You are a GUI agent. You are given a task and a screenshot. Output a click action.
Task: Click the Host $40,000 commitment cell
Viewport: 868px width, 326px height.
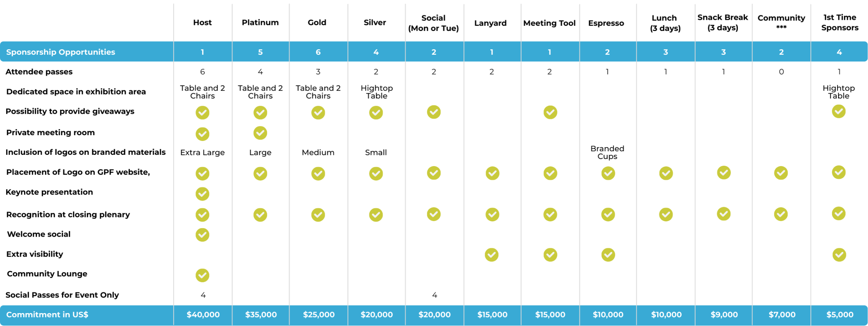tap(203, 315)
